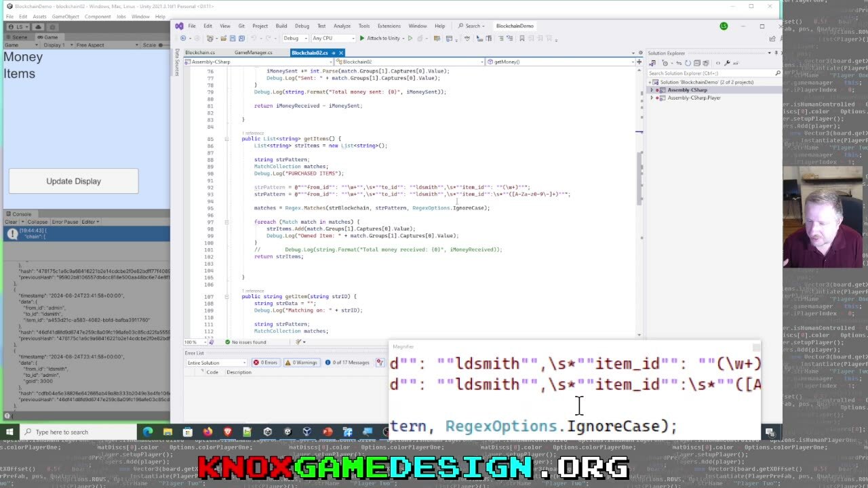Image resolution: width=868 pixels, height=488 pixels.
Task: Click Description column header in Error List
Action: (x=239, y=372)
